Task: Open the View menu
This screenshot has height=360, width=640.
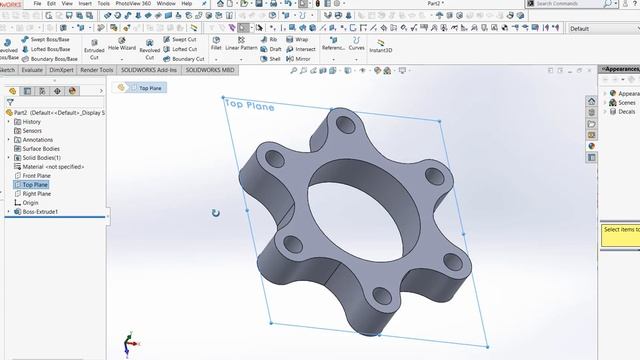Action: pos(67,3)
